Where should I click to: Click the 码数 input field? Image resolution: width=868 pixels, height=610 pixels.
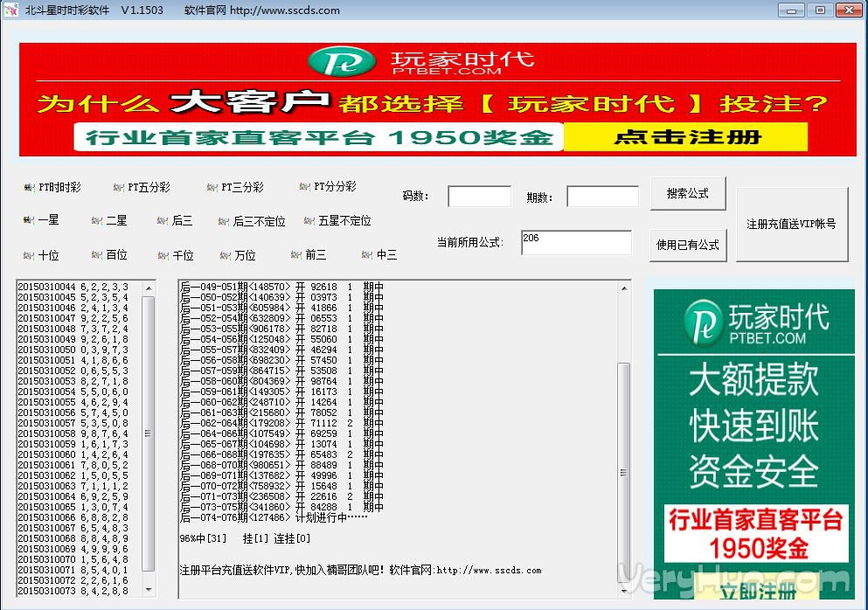[479, 197]
